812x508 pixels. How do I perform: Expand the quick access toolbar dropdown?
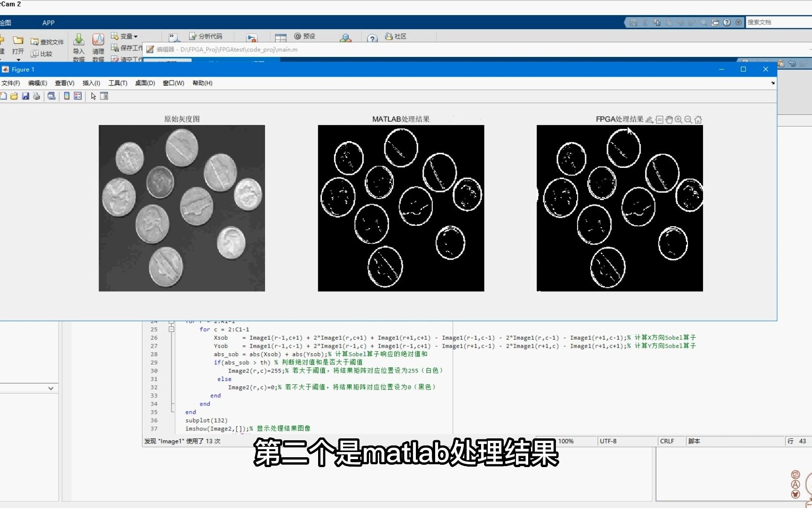click(738, 22)
